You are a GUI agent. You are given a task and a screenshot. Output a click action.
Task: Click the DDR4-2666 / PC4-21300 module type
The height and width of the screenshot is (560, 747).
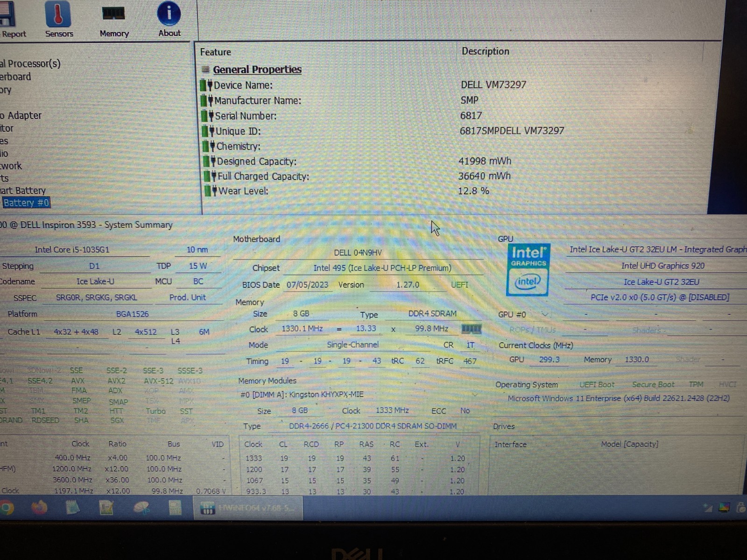[x=373, y=426]
